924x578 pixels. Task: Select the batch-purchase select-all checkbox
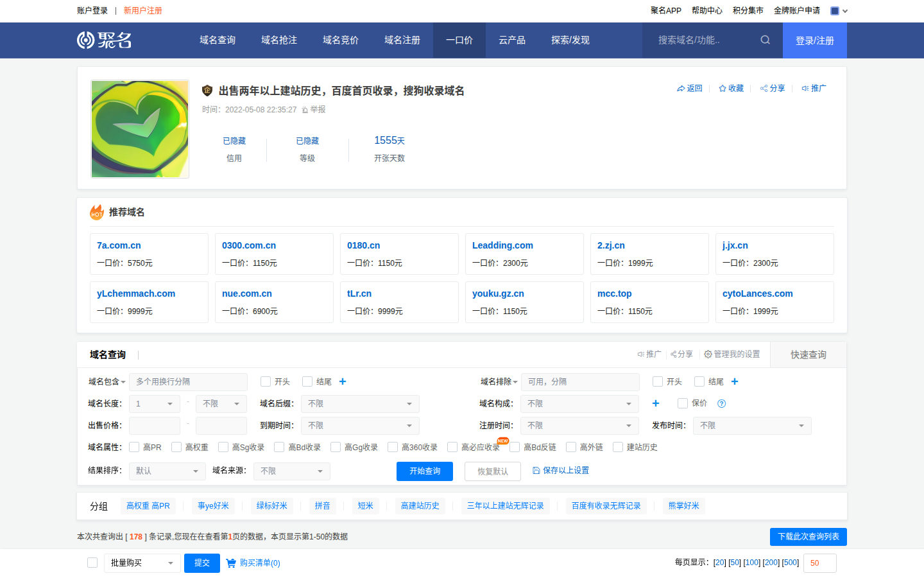(x=92, y=563)
